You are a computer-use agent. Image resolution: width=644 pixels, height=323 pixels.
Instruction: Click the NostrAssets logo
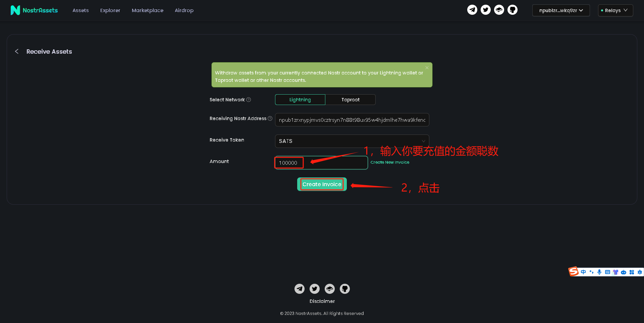click(34, 10)
